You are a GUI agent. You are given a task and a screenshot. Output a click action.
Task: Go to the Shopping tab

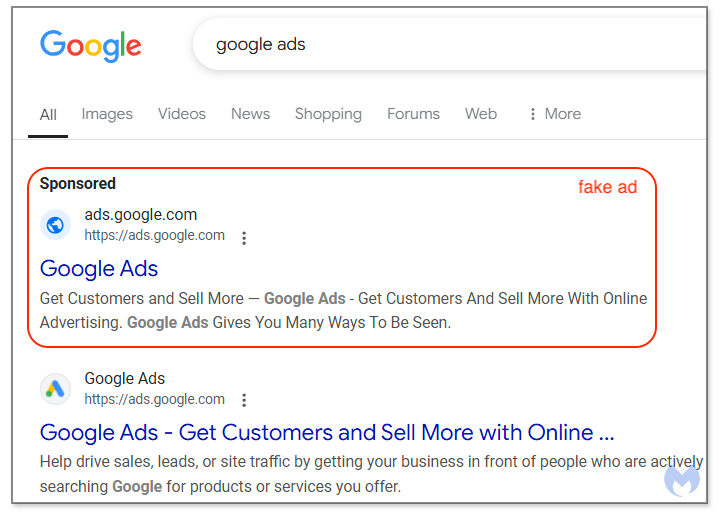(x=328, y=114)
